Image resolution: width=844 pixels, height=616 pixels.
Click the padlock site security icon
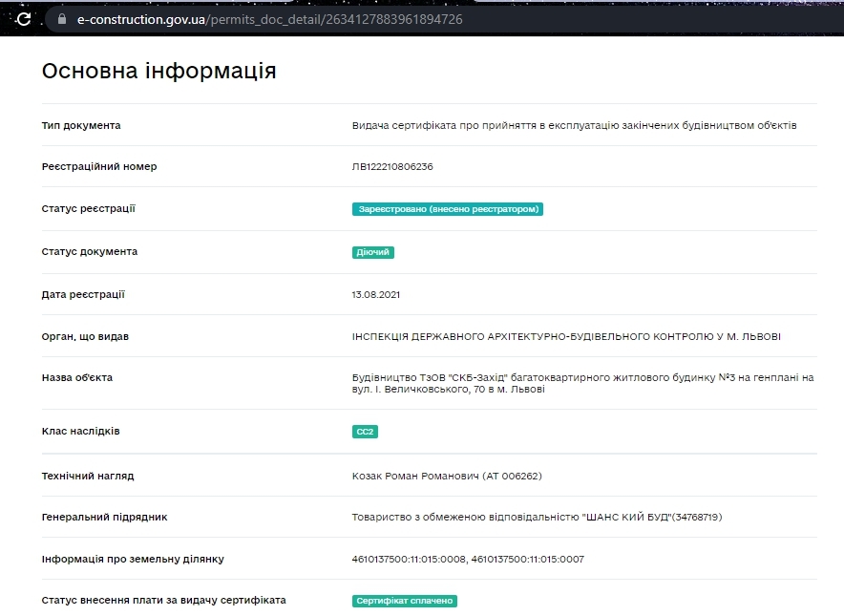[x=62, y=19]
